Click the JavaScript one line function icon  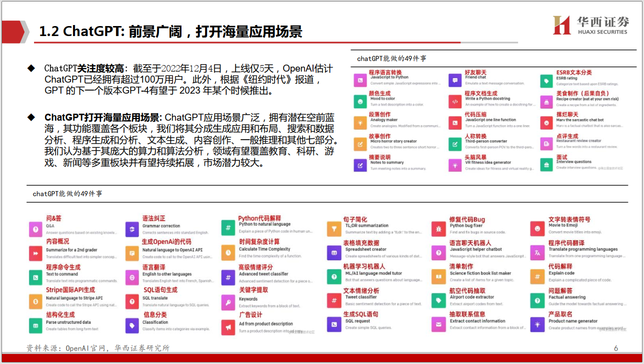pos(455,123)
